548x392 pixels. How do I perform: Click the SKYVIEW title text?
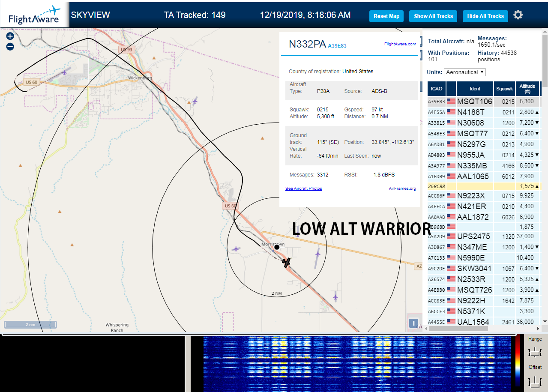(90, 15)
